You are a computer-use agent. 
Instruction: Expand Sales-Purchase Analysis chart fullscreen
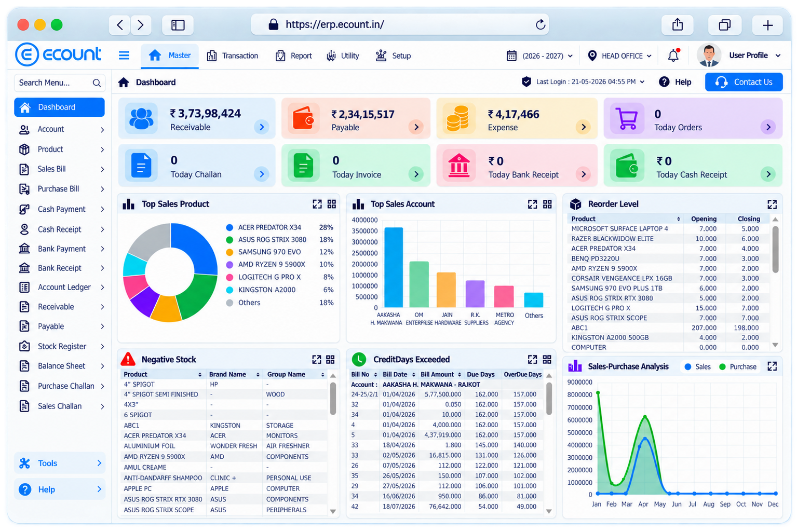click(772, 366)
